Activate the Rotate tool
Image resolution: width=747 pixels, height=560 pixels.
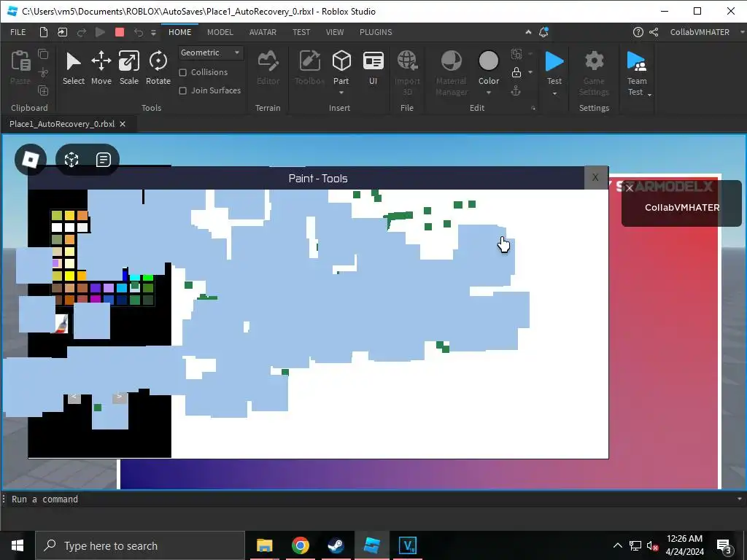pyautogui.click(x=158, y=68)
